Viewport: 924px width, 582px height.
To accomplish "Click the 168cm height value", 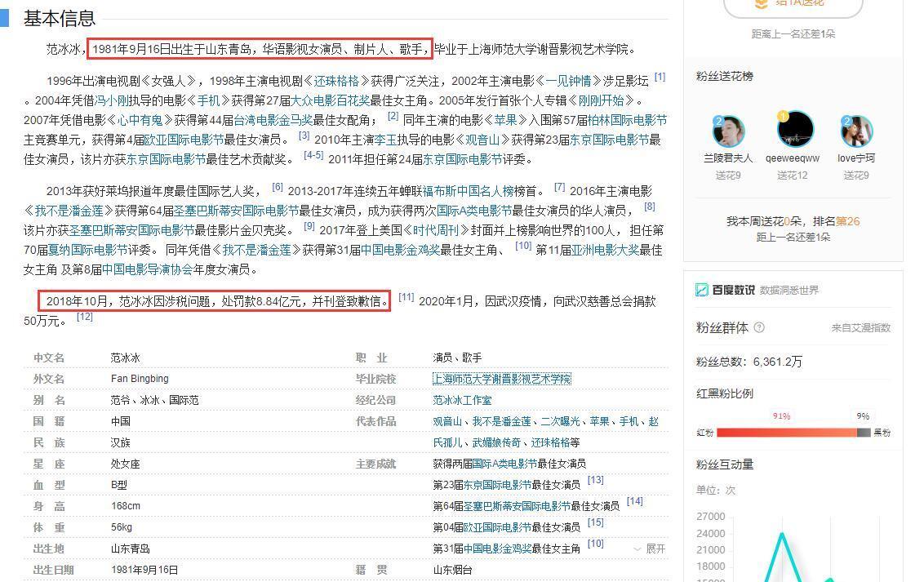I will pyautogui.click(x=126, y=506).
